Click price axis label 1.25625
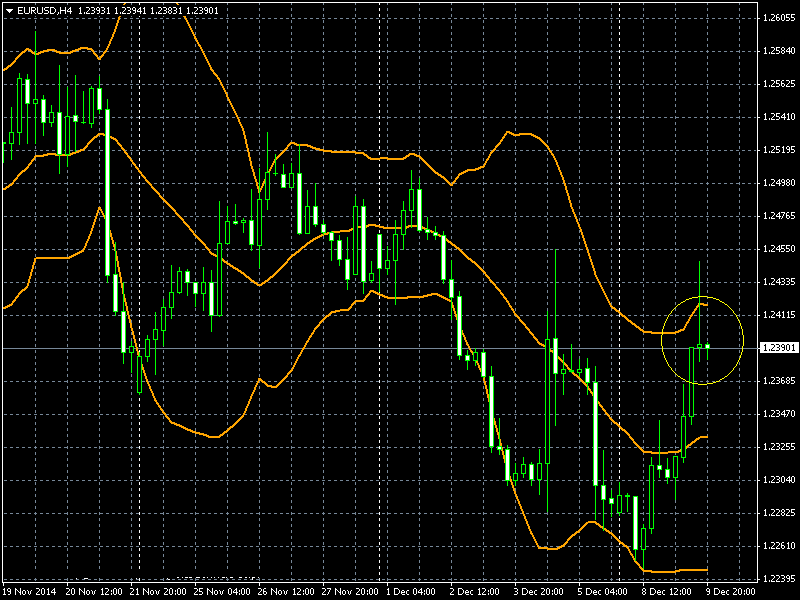The width and height of the screenshot is (800, 600). click(779, 84)
